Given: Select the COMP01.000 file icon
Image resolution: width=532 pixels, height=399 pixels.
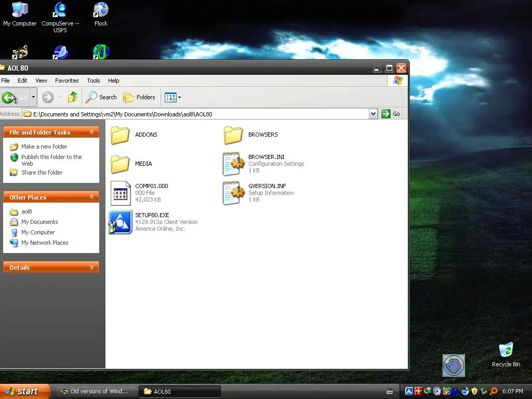Looking at the screenshot, I should pyautogui.click(x=121, y=193).
